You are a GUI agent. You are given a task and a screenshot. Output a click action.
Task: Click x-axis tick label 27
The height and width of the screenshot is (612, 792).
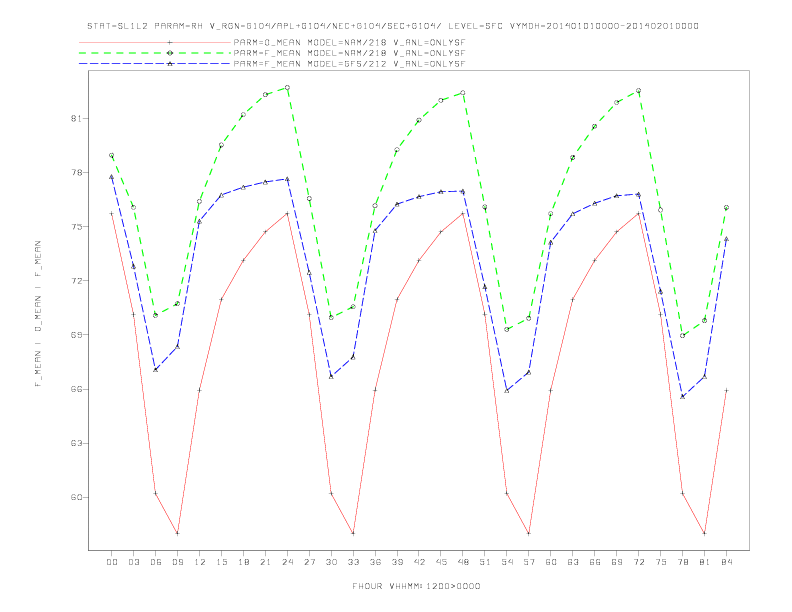[x=309, y=562]
